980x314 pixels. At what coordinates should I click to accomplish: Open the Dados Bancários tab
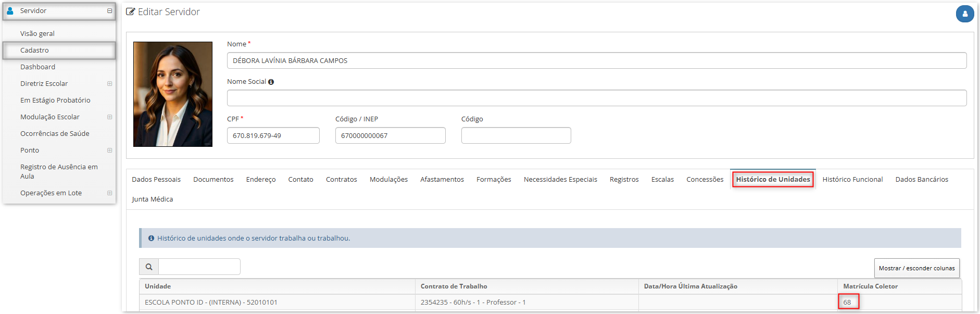922,179
